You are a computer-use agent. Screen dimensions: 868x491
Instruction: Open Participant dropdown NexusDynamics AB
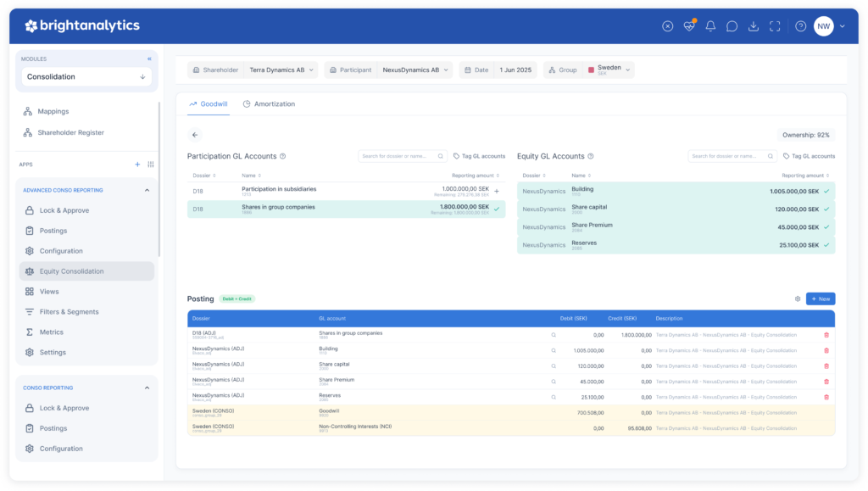415,70
